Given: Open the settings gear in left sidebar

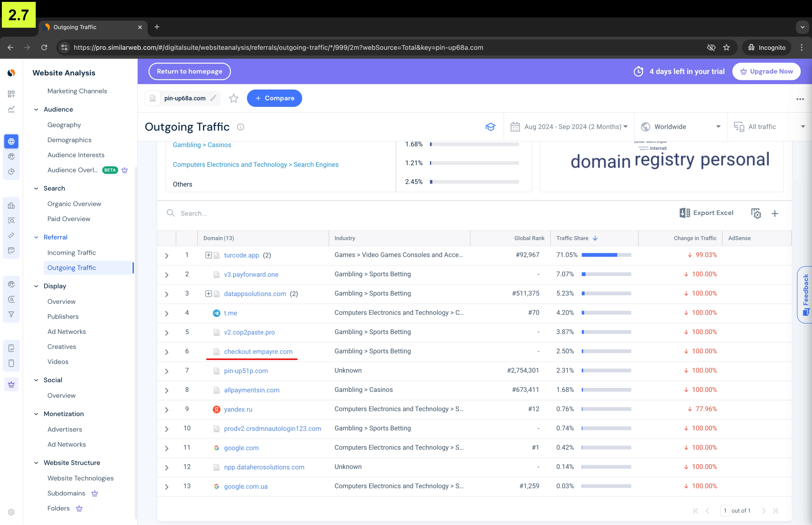Looking at the screenshot, I should point(11,512).
